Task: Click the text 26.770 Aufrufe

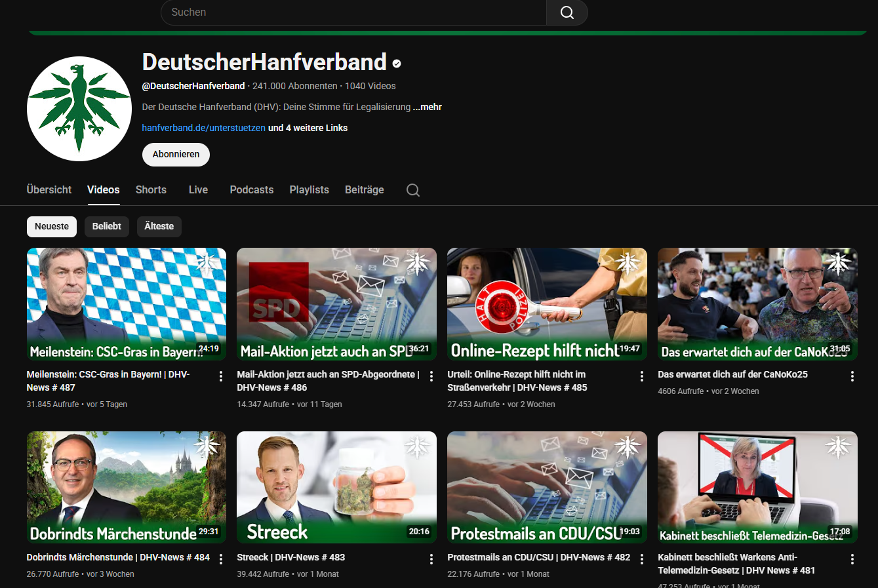Action: coord(52,574)
